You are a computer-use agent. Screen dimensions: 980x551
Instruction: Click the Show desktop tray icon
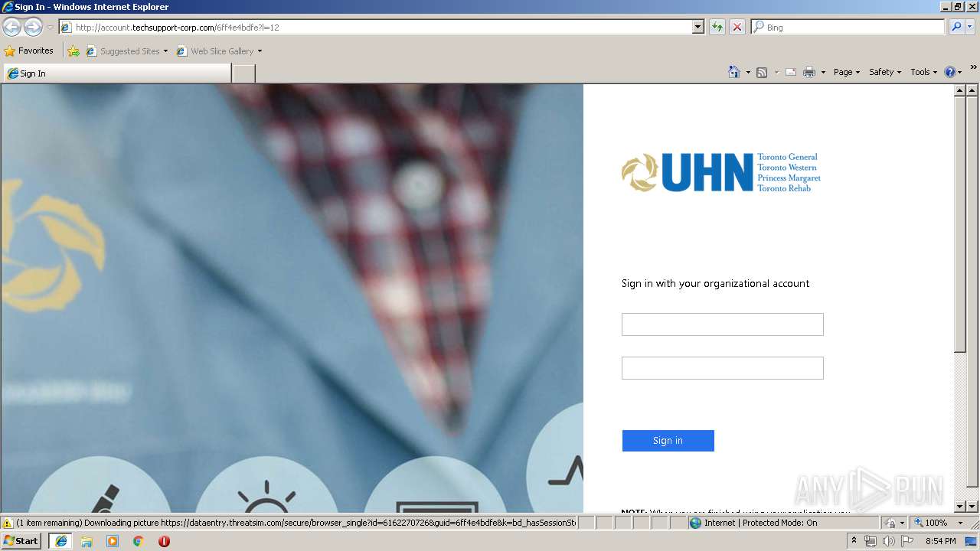coord(971,541)
